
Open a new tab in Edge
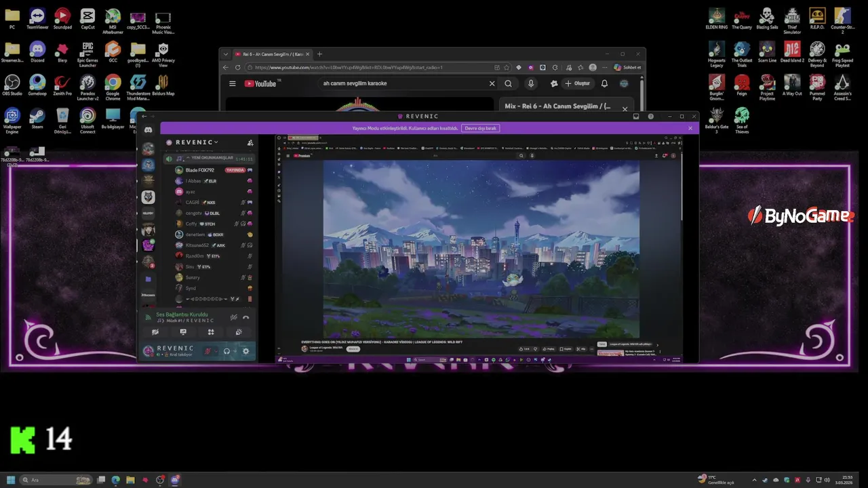click(319, 54)
